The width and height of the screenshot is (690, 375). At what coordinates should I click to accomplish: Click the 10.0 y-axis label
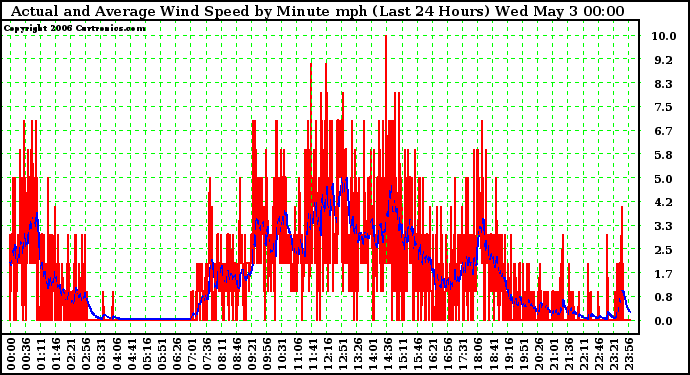tap(664, 36)
